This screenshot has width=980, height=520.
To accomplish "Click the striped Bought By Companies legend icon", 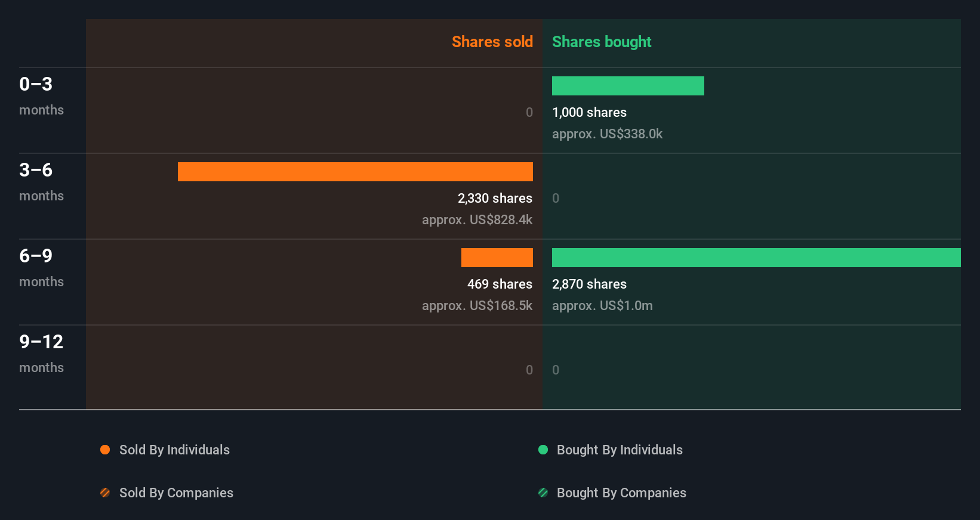I will click(543, 493).
